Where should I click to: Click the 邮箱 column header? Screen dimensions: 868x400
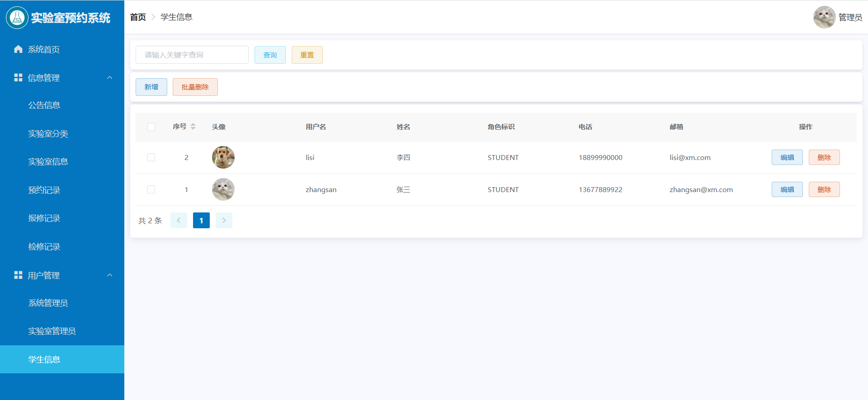click(676, 127)
